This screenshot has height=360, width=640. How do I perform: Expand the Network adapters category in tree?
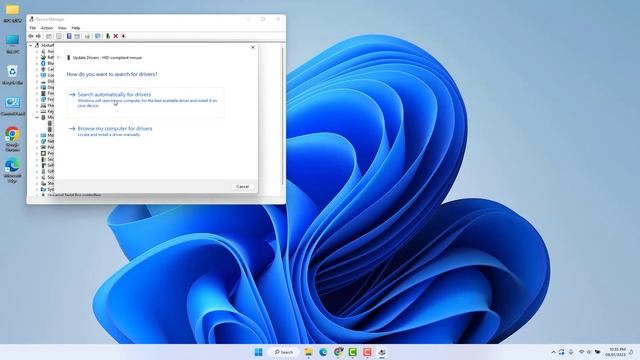[37, 141]
